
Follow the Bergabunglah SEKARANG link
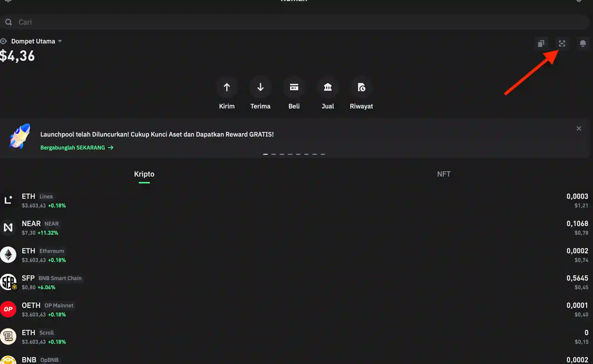pos(77,147)
